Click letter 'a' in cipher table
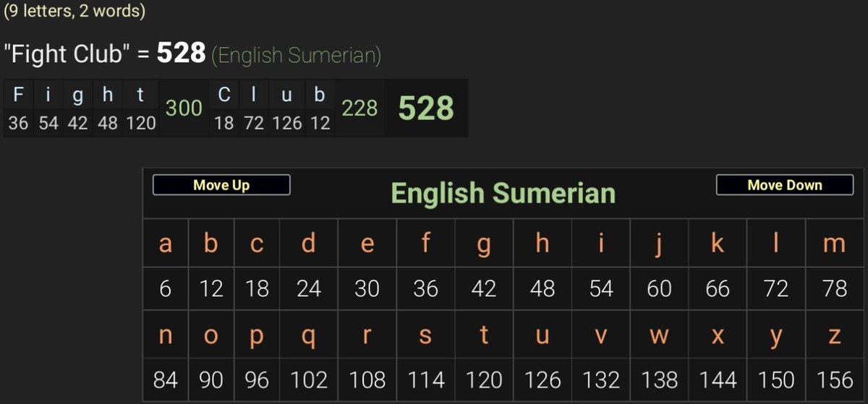Image resolution: width=868 pixels, height=404 pixels. click(x=166, y=244)
